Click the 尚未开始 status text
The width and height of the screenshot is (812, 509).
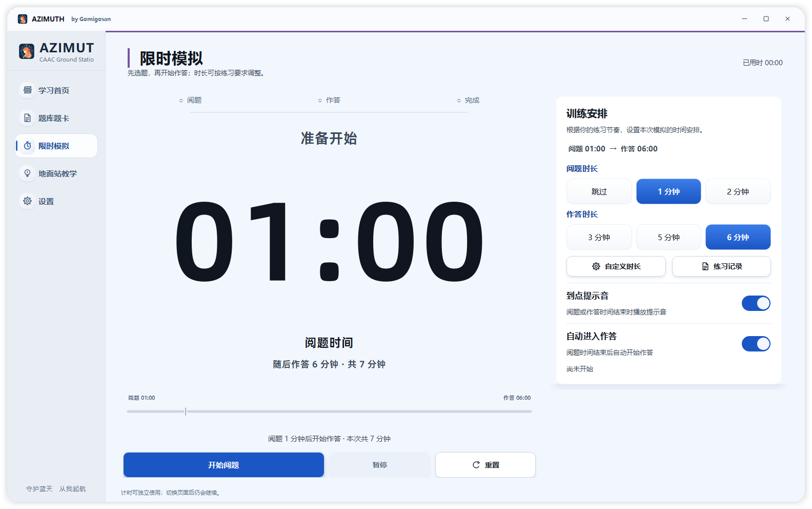click(x=580, y=369)
